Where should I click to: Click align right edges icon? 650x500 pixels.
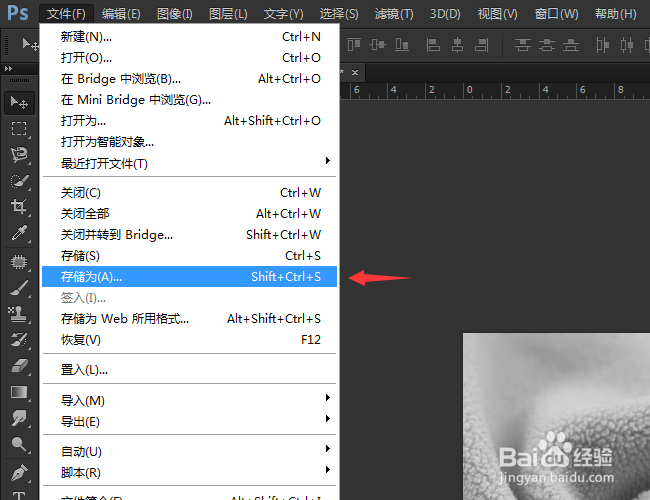(481, 44)
